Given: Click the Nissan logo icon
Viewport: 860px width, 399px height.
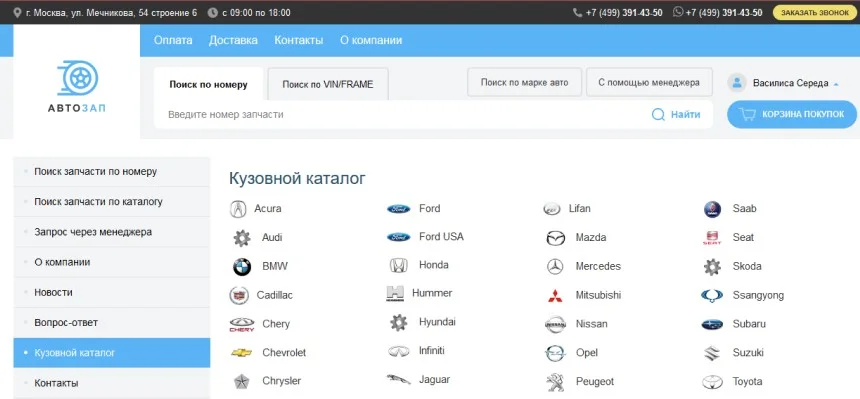Looking at the screenshot, I should [555, 324].
